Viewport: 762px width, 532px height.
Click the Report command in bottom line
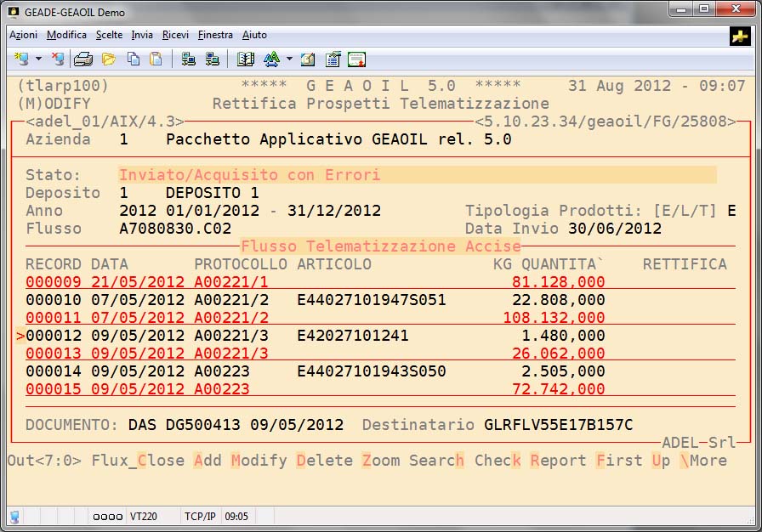558,461
